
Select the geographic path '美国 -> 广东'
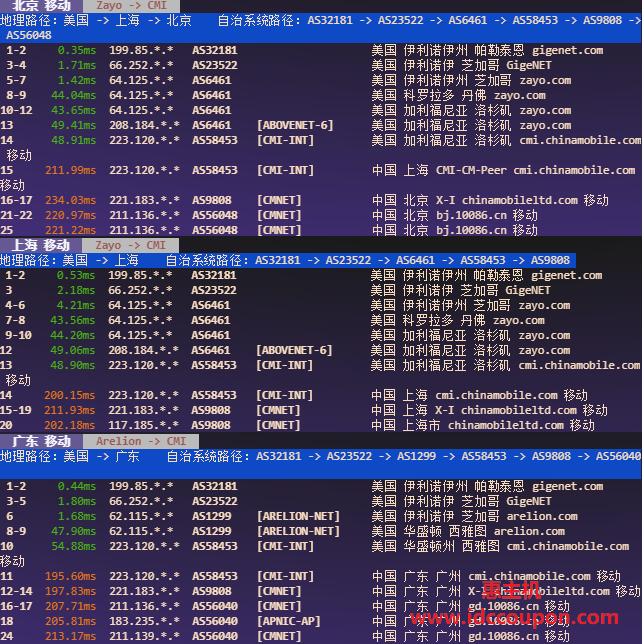click(x=101, y=456)
